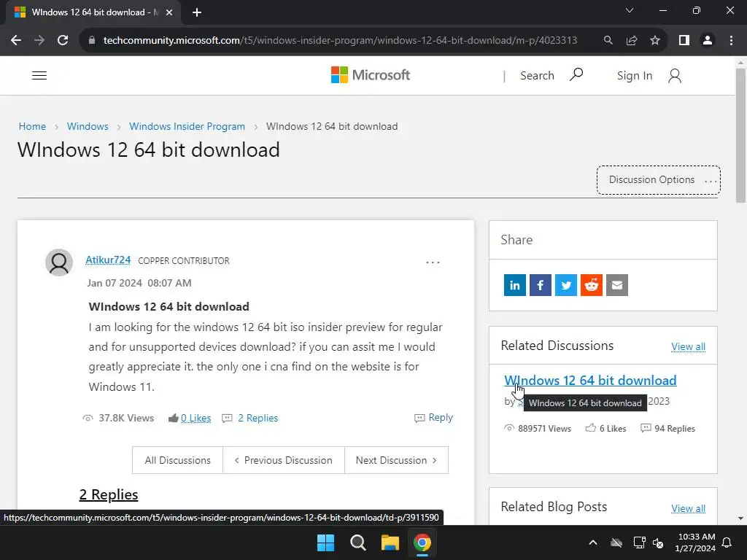
Task: Toggle the Chrome side panel
Action: tap(684, 40)
